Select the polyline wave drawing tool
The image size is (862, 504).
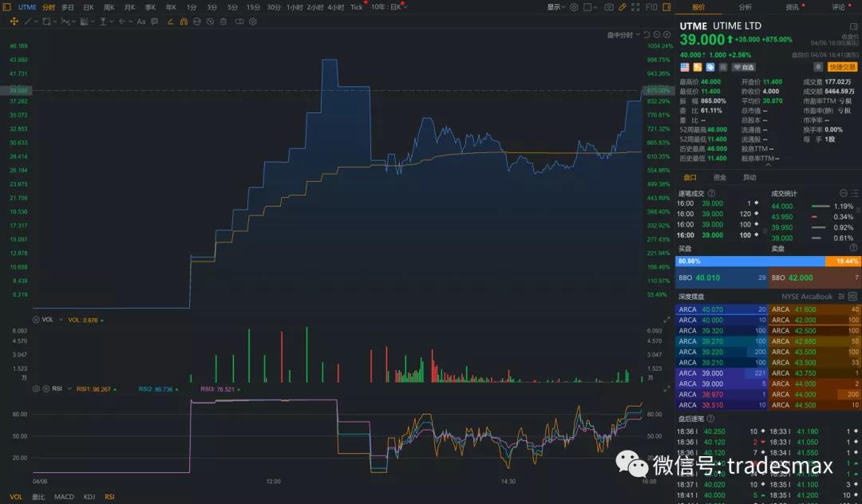click(65, 22)
